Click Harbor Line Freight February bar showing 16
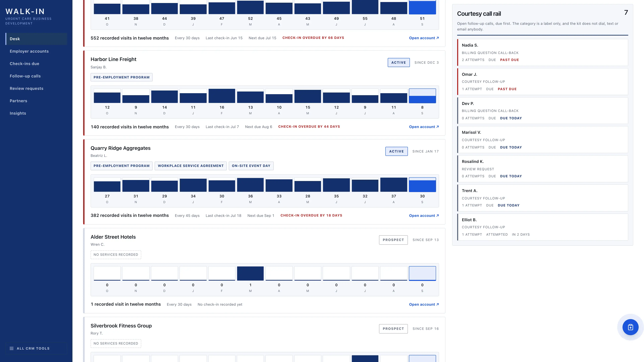This screenshot has height=362, width=644. coord(222,96)
